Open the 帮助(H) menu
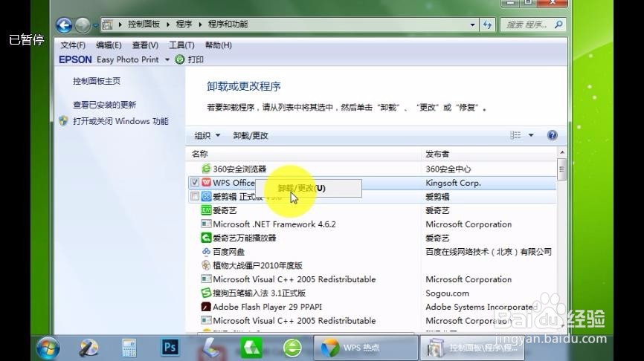The image size is (644, 361). 219,45
